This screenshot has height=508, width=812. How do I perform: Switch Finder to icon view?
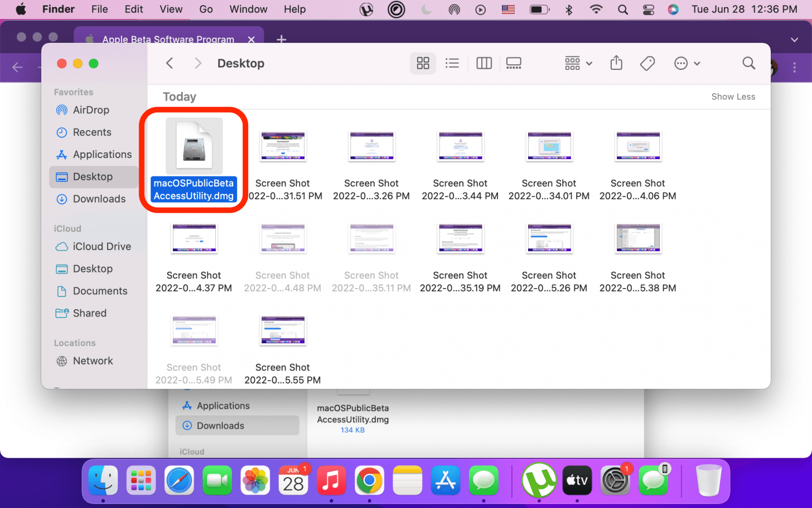(423, 64)
